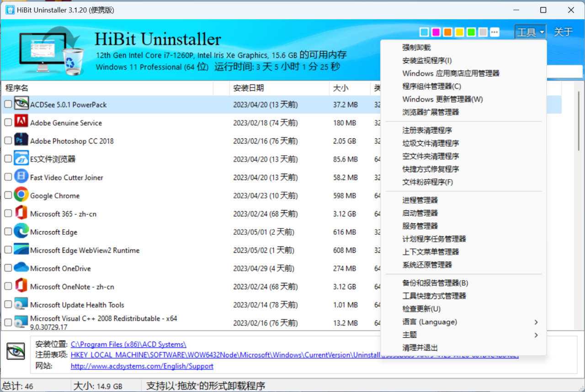
Task: Click the ES文件浏览器 app icon
Action: [21, 159]
